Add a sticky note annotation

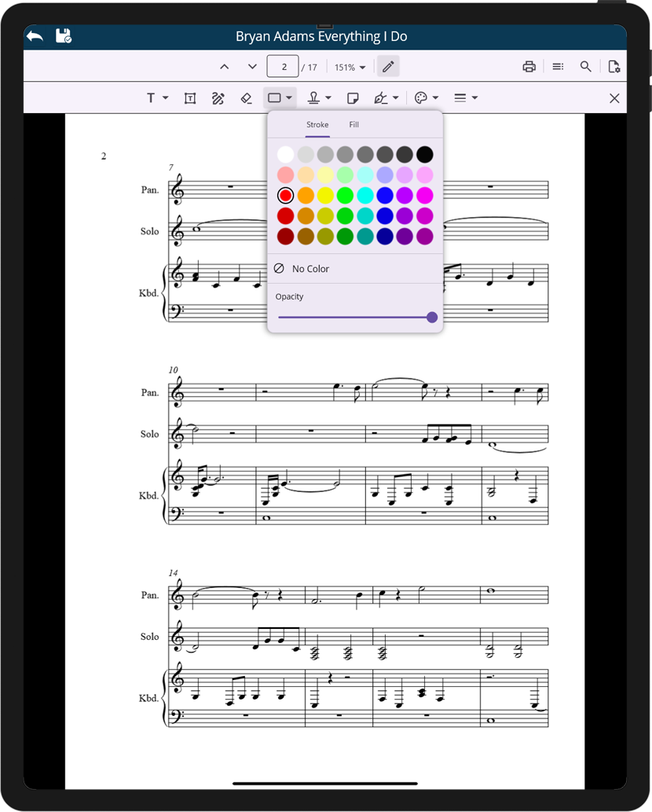pos(353,98)
